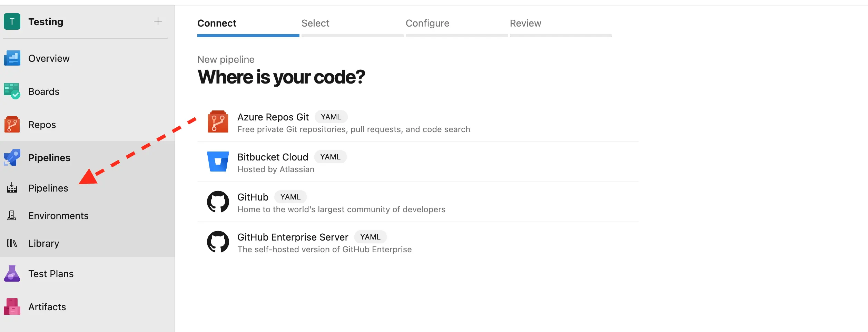
Task: Choose Azure Repos Git as code source
Action: click(418, 122)
